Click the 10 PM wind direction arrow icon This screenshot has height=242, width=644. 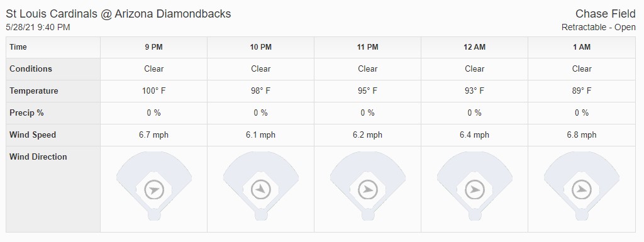[x=261, y=190]
